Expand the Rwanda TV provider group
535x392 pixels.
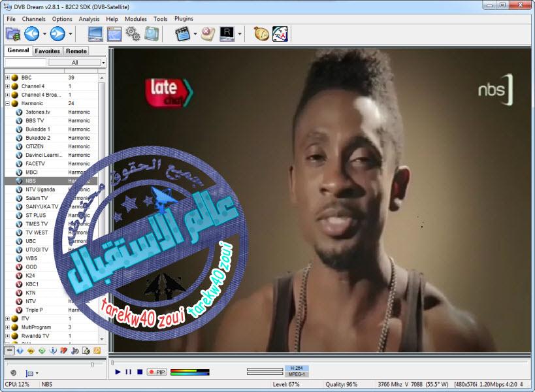click(7, 336)
